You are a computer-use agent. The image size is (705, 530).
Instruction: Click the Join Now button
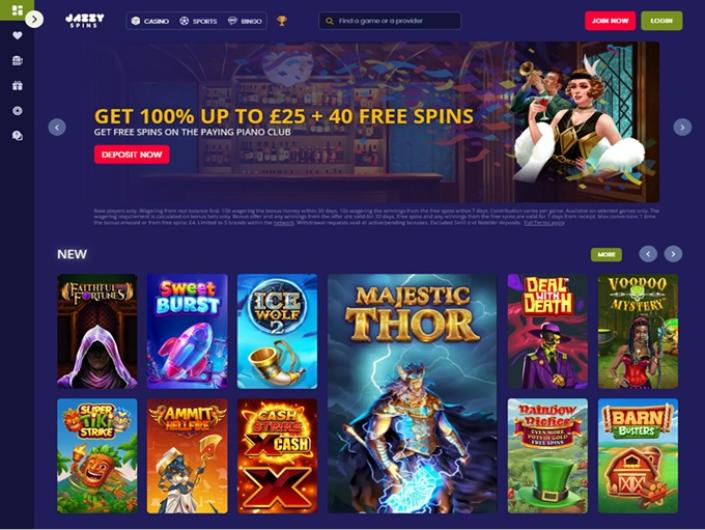tap(610, 21)
